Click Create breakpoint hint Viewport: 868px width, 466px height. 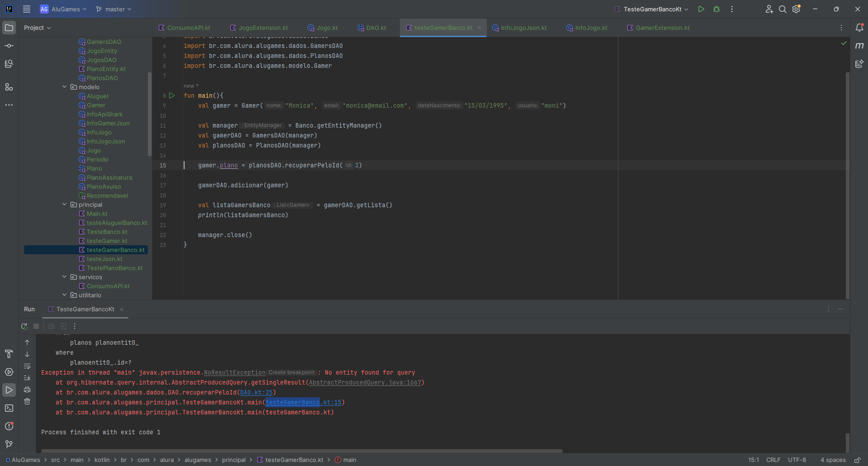pos(291,372)
